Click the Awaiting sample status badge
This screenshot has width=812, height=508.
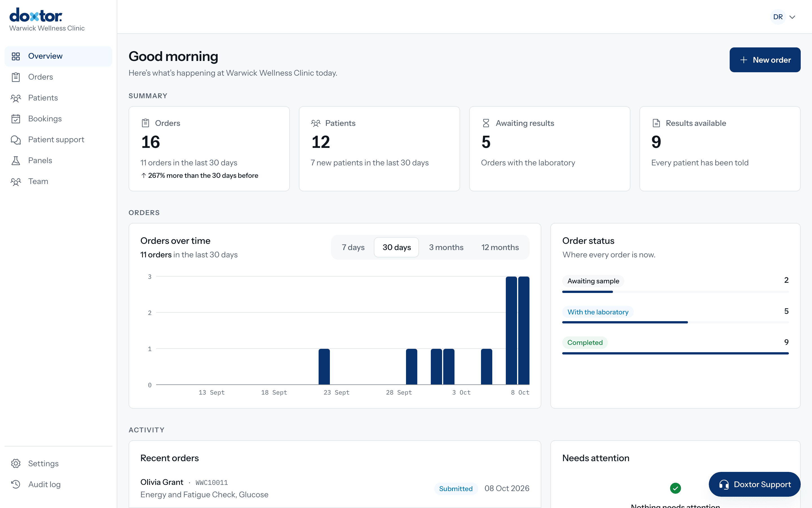pyautogui.click(x=593, y=281)
